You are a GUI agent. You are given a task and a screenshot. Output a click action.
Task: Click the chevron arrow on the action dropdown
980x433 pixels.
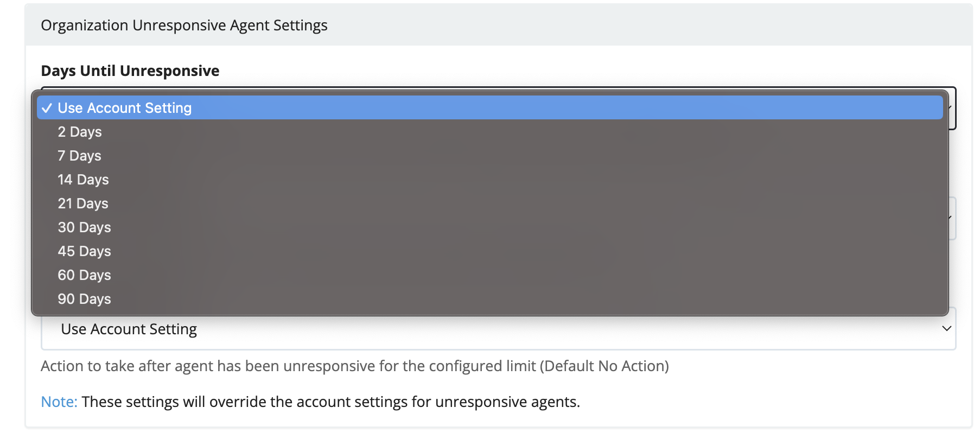946,328
